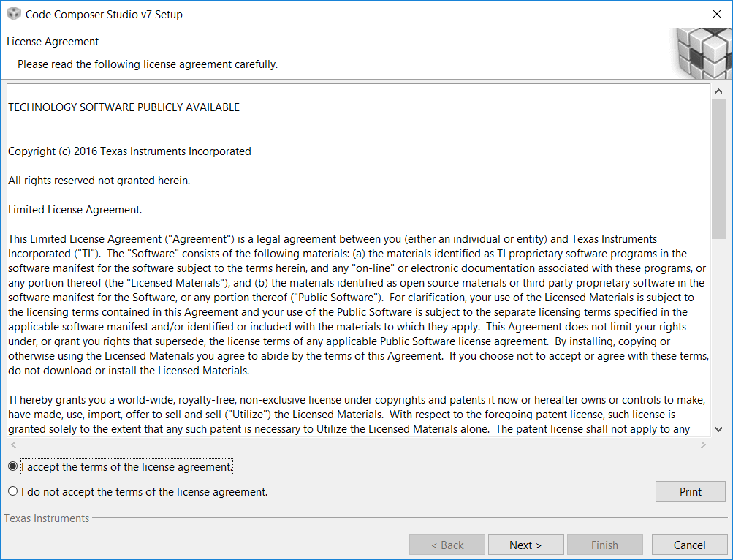
Task: Click the License Agreement heading
Action: (x=52, y=42)
